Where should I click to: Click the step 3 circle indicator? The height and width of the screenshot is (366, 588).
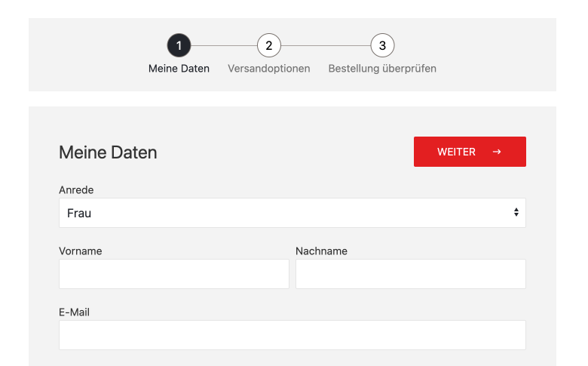click(382, 46)
